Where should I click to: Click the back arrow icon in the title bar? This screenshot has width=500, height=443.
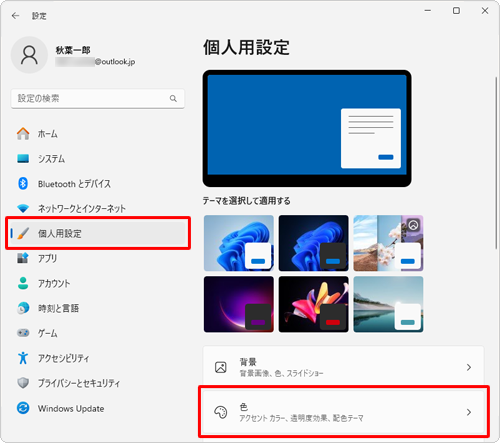15,16
